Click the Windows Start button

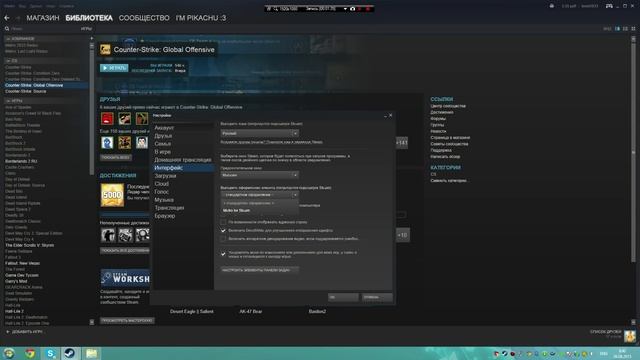pyautogui.click(x=9, y=353)
